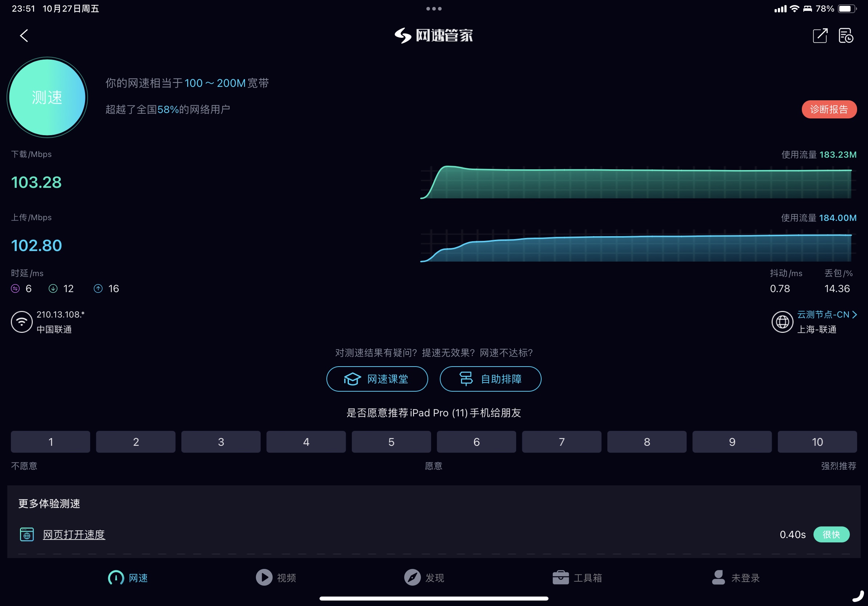
Task: Switch to the 工具箱 tab
Action: (x=577, y=578)
